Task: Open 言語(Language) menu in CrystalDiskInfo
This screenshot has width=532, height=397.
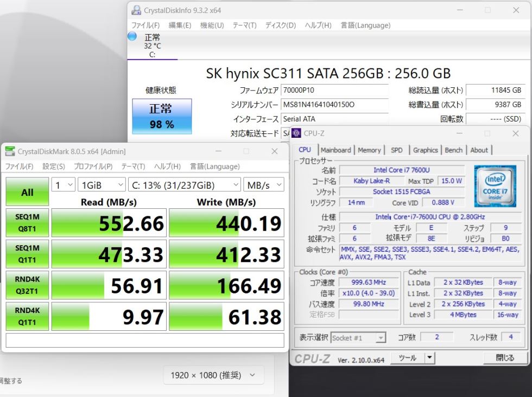Action: point(365,25)
